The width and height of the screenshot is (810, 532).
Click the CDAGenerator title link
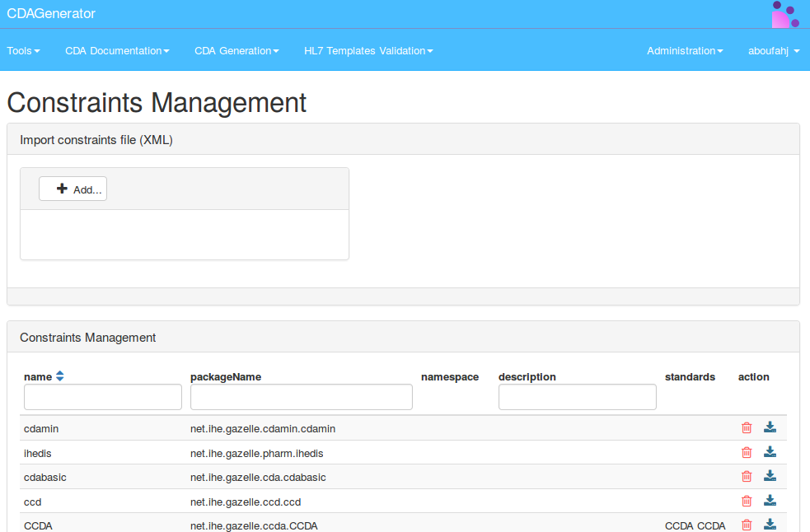click(x=51, y=14)
